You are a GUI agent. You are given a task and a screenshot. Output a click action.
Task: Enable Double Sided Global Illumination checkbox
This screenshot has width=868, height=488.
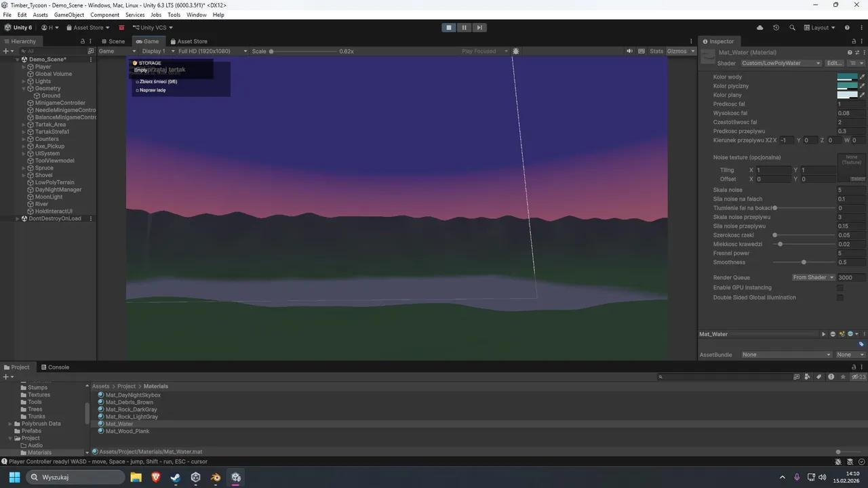click(840, 298)
